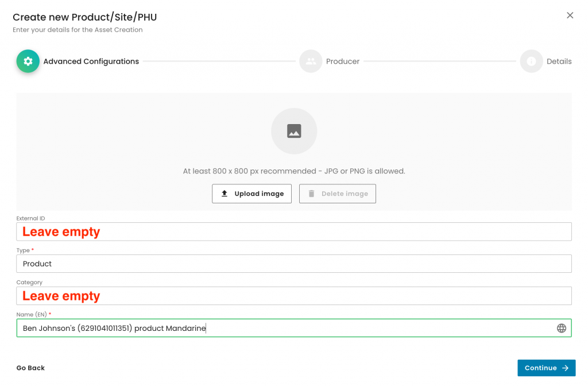The height and width of the screenshot is (386, 588).
Task: Click the Producer step people icon
Action: (311, 61)
